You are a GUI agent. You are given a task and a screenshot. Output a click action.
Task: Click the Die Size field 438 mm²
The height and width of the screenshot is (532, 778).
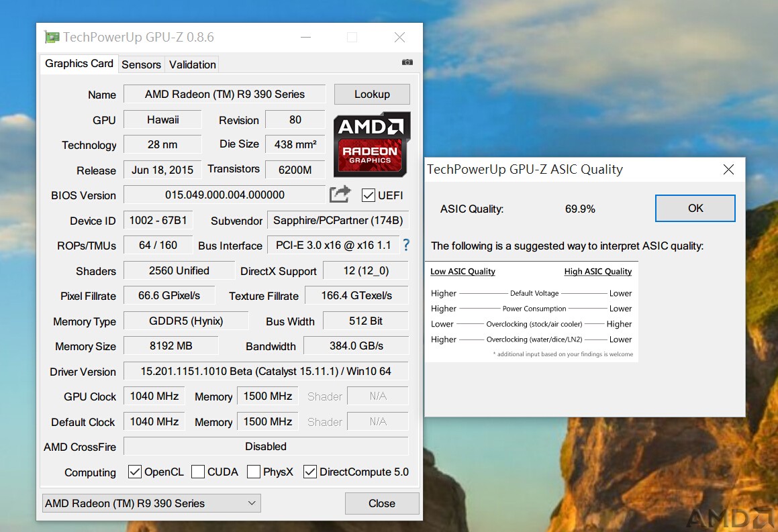(295, 144)
